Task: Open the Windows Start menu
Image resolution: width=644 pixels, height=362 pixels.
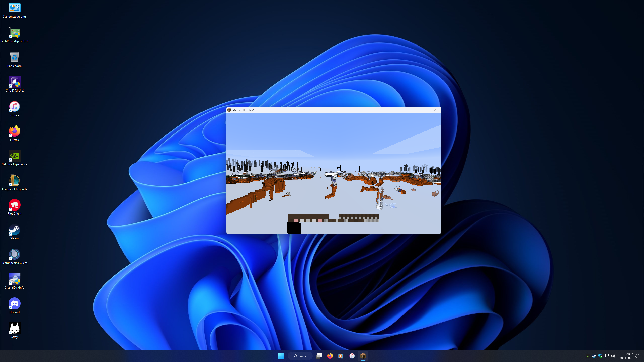Action: point(281,356)
